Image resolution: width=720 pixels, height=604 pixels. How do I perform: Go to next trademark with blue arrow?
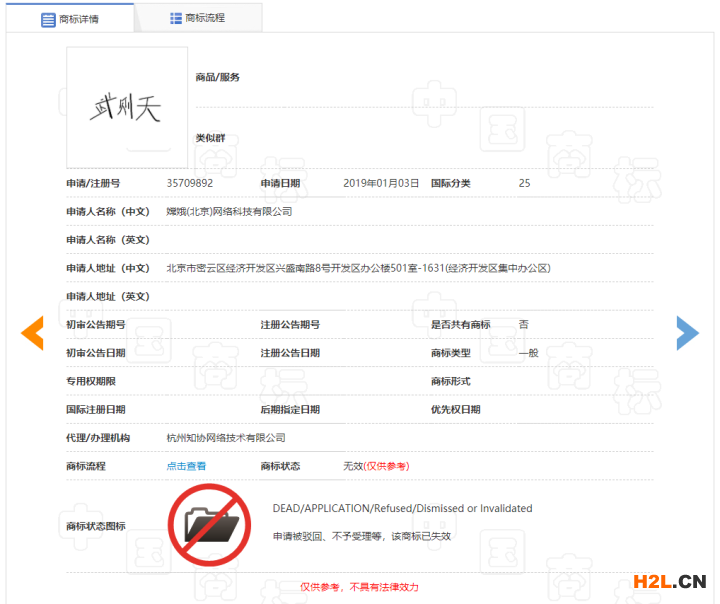pyautogui.click(x=687, y=333)
